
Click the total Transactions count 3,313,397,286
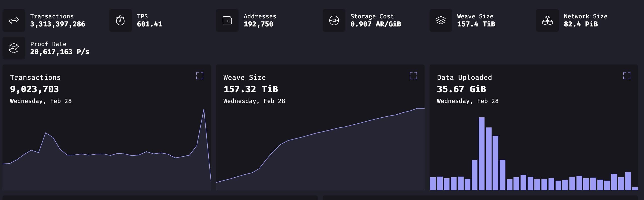(x=58, y=24)
